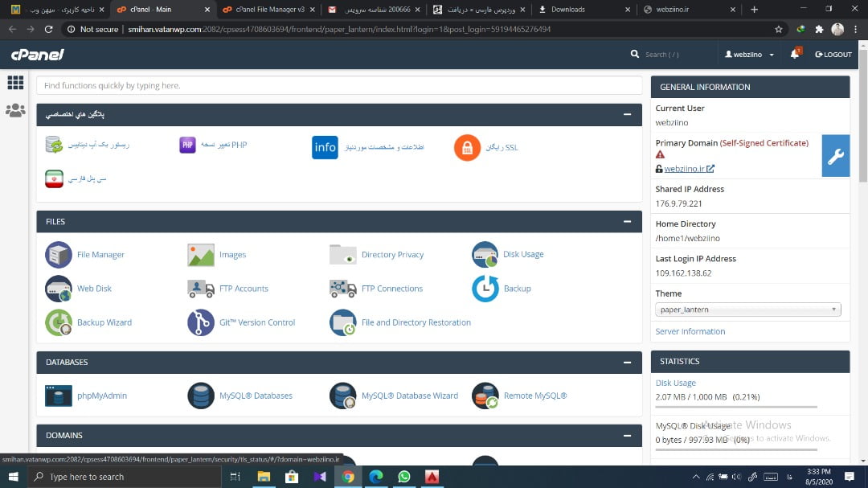Click the Find functions quickly search box
Screen dimensions: 868x488
pyautogui.click(x=339, y=85)
